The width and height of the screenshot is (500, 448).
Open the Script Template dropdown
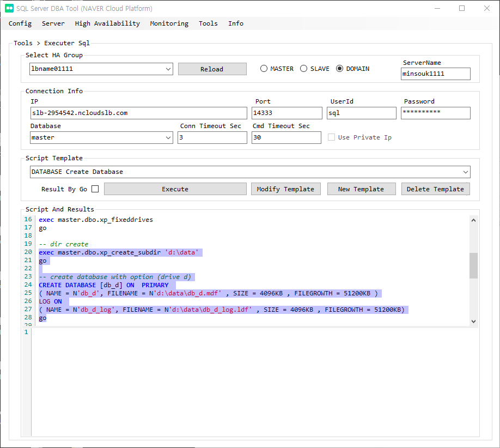[250, 172]
